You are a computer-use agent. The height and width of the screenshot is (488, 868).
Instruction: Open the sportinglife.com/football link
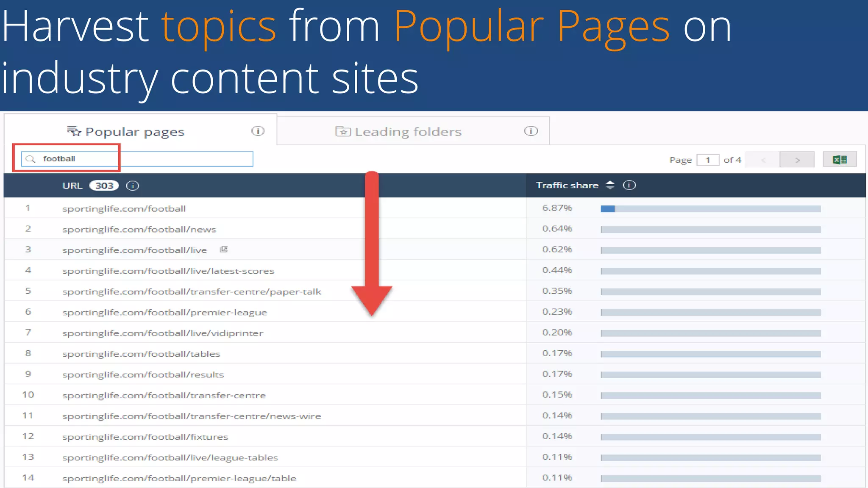(124, 208)
